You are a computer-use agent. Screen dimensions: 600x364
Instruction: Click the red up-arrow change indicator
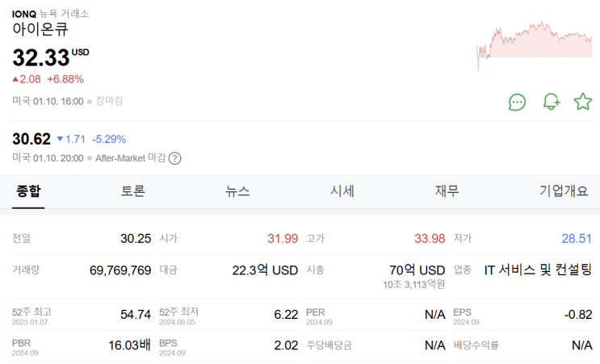click(x=16, y=79)
